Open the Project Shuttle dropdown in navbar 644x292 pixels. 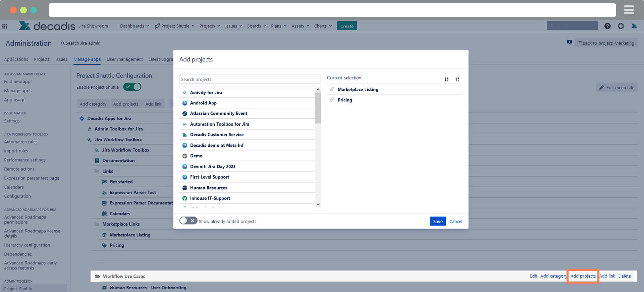pyautogui.click(x=174, y=26)
